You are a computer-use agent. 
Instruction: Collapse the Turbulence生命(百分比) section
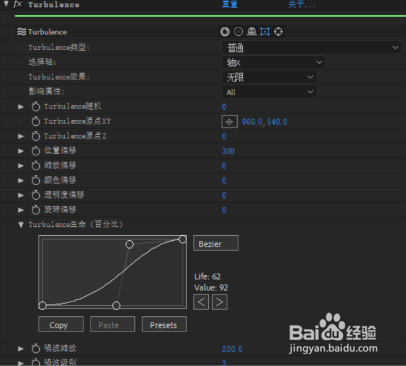pos(21,225)
